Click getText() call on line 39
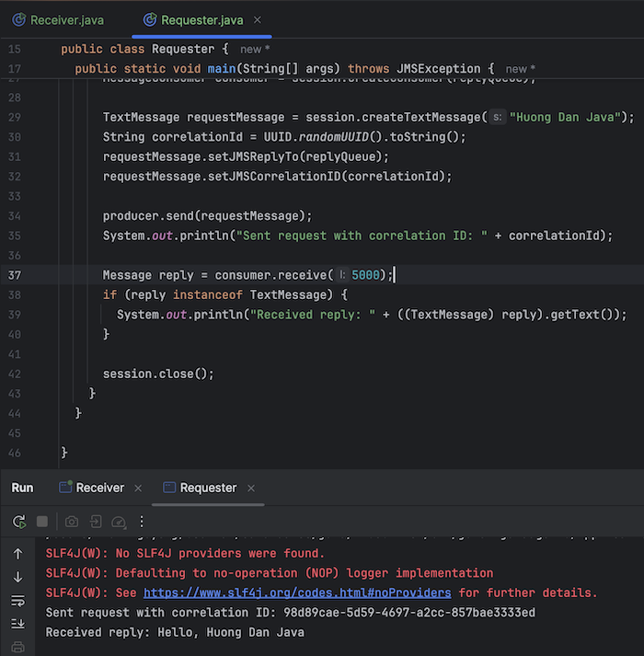 [x=581, y=314]
